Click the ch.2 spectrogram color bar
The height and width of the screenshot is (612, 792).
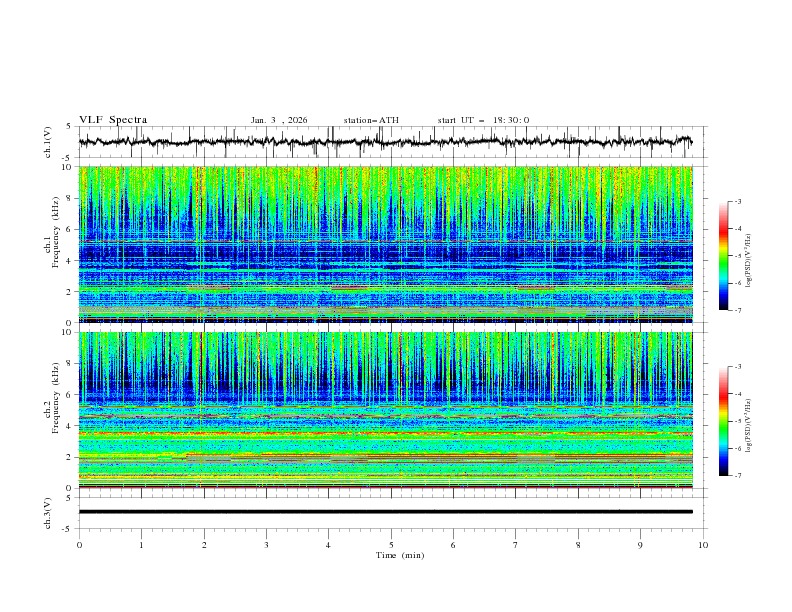click(x=723, y=421)
